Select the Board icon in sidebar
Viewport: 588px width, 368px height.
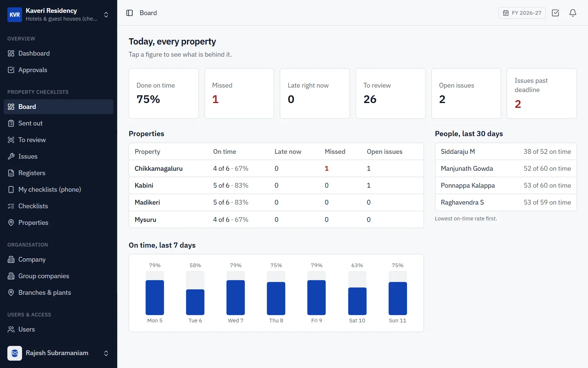pos(11,107)
